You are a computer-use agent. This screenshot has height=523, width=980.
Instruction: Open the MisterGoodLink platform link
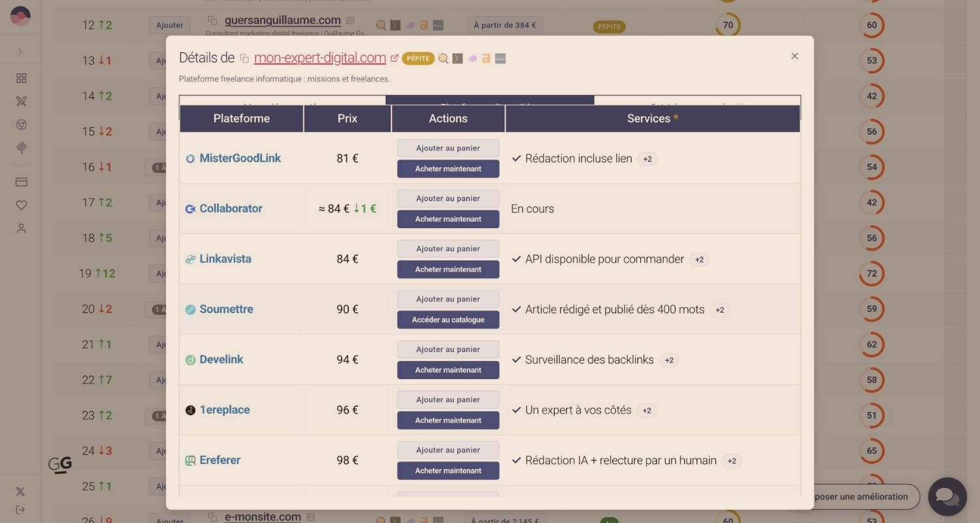click(240, 158)
